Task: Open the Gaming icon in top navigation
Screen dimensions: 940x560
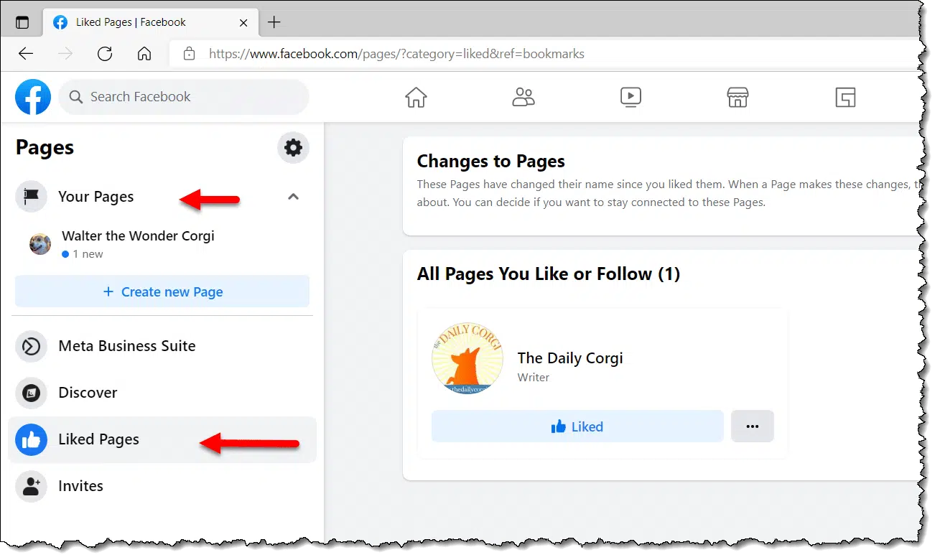Action: tap(845, 97)
